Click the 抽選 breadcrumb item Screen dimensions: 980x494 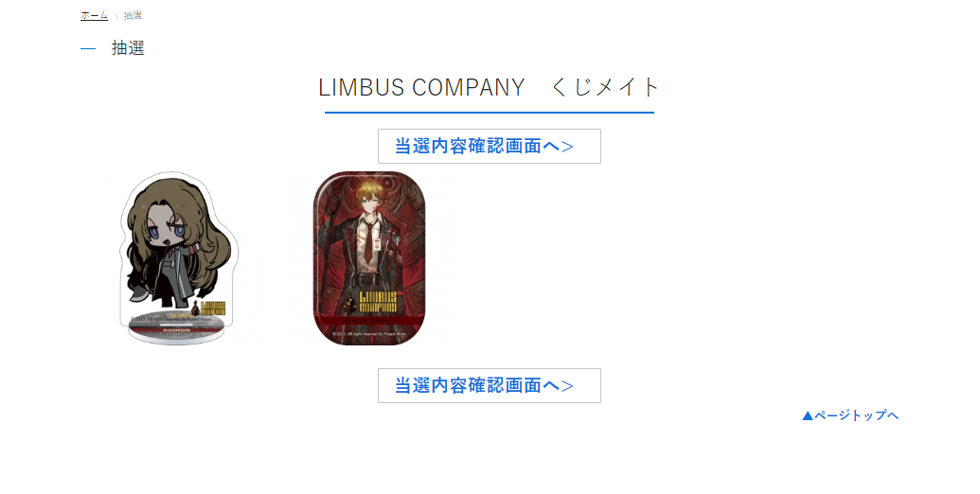tap(133, 15)
